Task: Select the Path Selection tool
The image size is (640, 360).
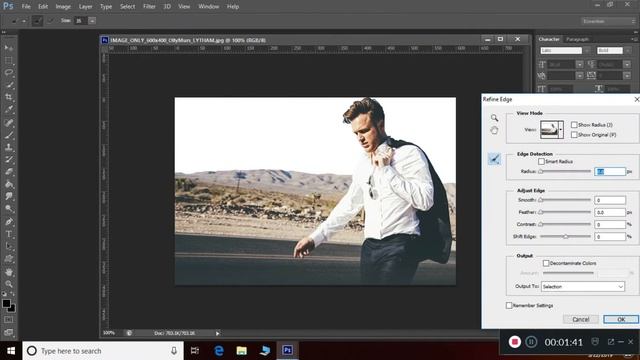Action: [x=9, y=246]
